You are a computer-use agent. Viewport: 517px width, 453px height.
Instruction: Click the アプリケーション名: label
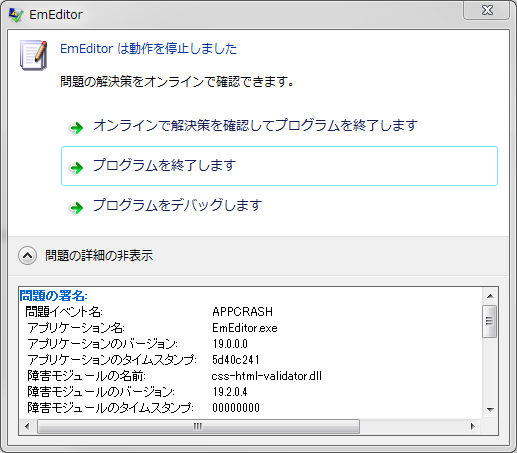[76, 328]
